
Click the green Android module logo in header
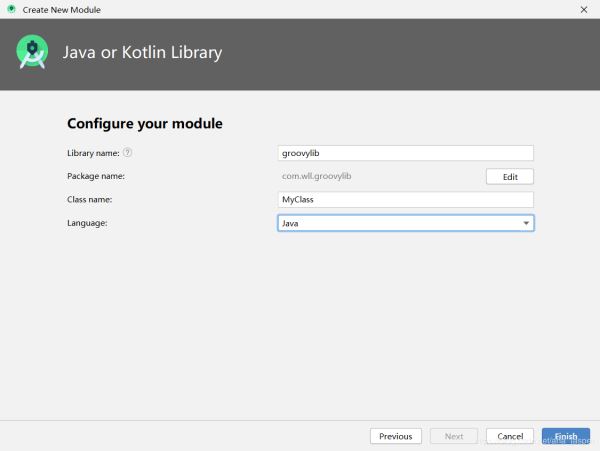click(x=32, y=53)
